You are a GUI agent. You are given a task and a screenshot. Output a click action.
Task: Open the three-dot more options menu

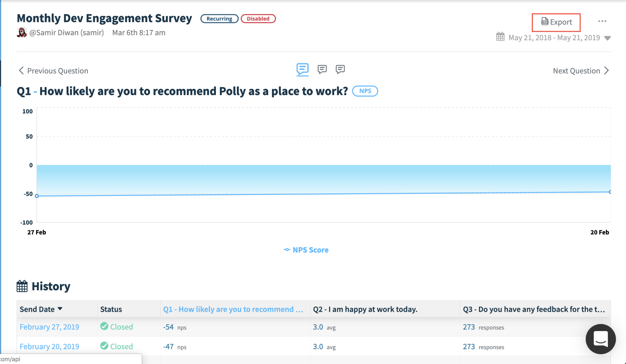coord(602,21)
